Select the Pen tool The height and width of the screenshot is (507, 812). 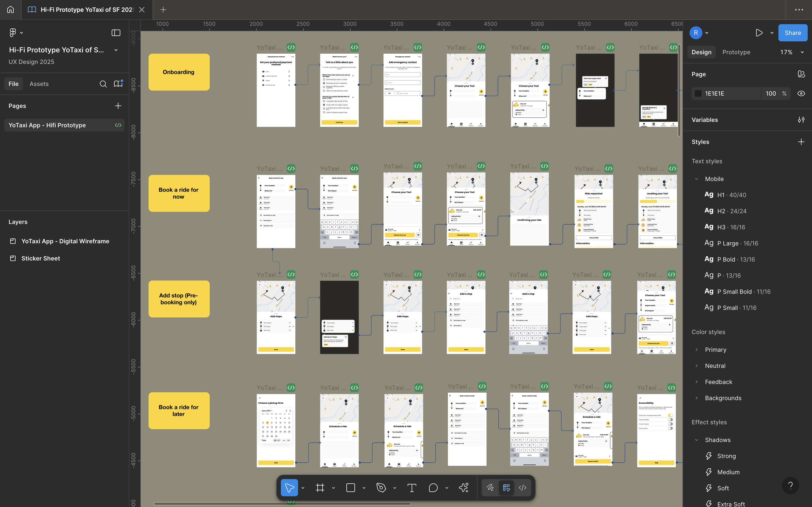[x=381, y=488]
